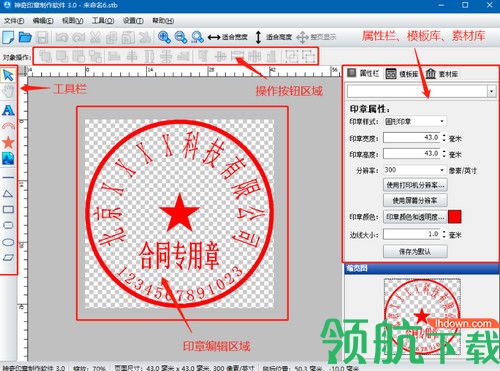Click the 印章高度 input field
This screenshot has height=371, width=500.
(x=412, y=154)
